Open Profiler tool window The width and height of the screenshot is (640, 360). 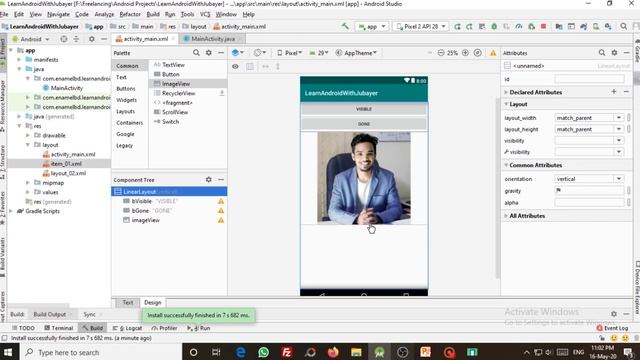click(x=164, y=328)
